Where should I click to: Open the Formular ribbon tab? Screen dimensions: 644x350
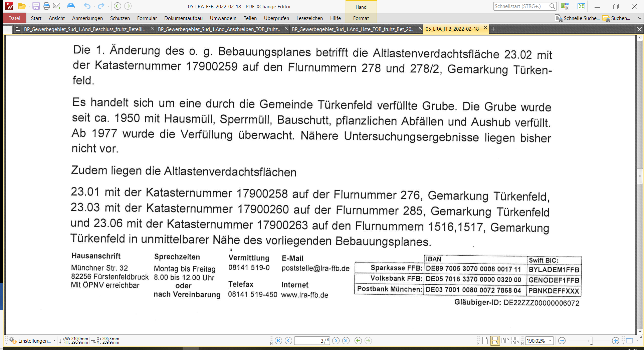pyautogui.click(x=147, y=18)
